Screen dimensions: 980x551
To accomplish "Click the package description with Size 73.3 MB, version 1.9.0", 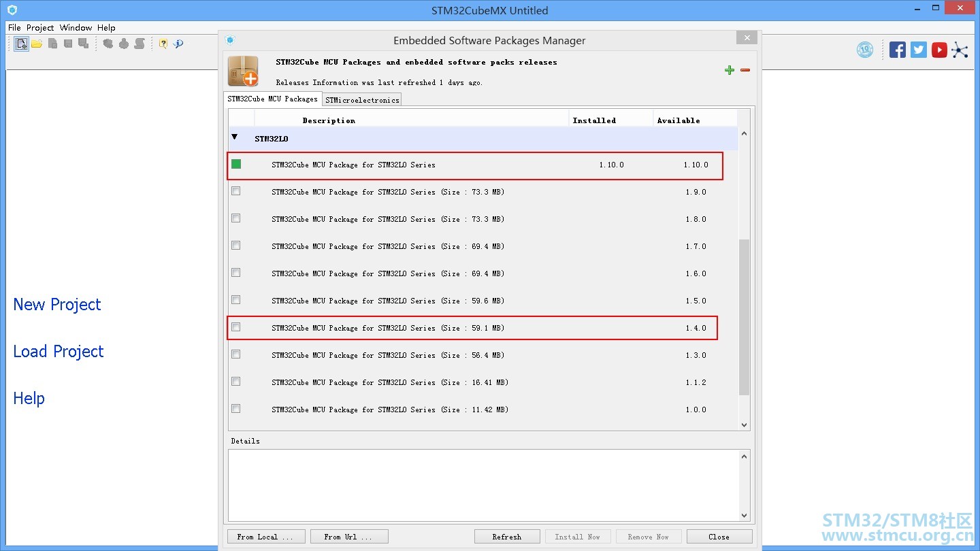I will tap(388, 192).
